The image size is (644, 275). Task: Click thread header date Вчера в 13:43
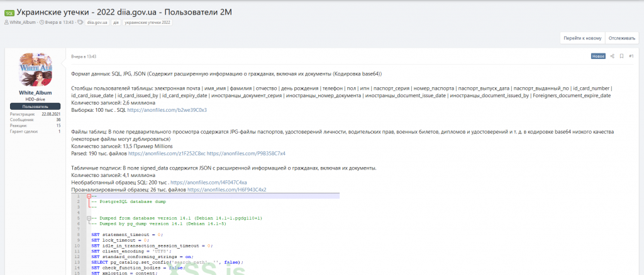(x=59, y=22)
